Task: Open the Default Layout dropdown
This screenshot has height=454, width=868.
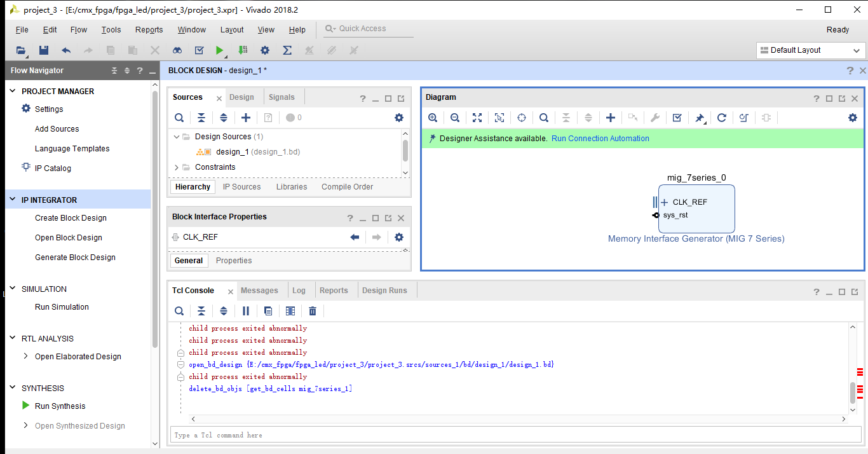Action: point(811,50)
